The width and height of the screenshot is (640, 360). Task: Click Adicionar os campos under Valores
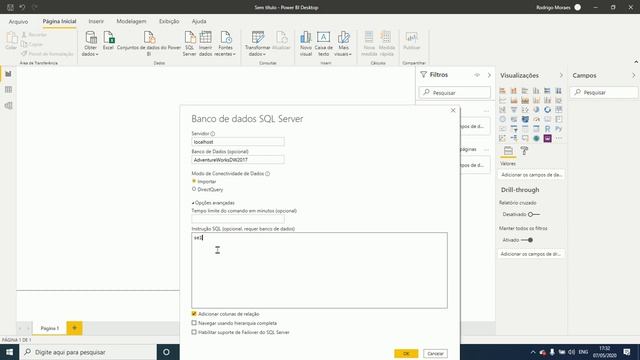(x=531, y=175)
